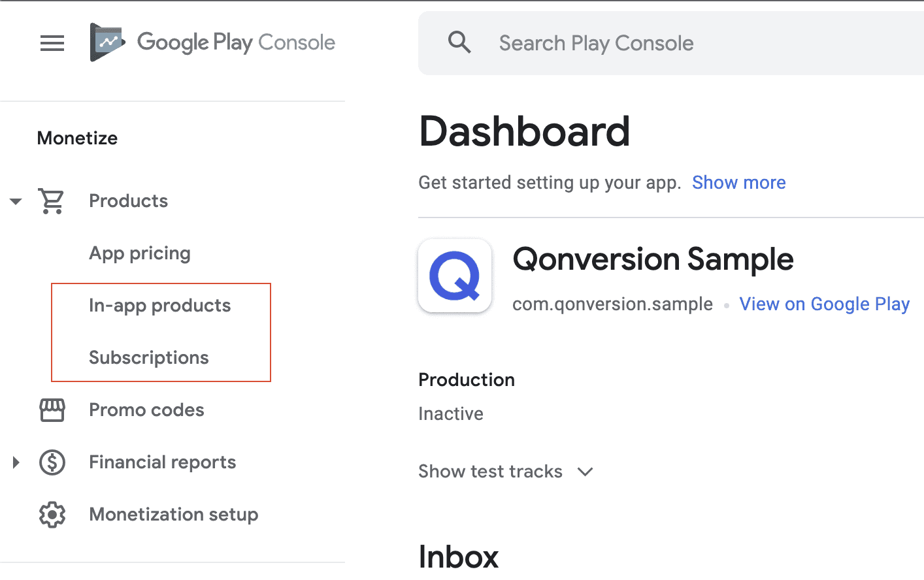Viewport: 924px width, 580px height.
Task: Navigate to the Subscriptions page
Action: tap(148, 357)
